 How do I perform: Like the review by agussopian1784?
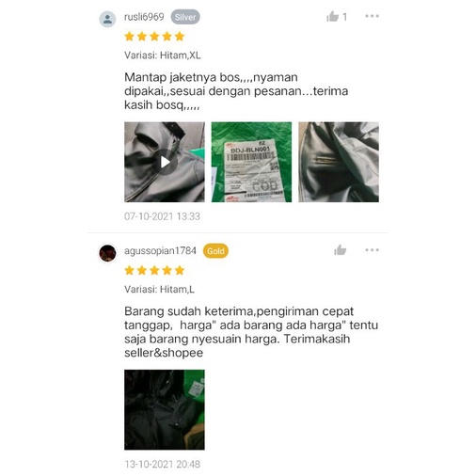point(341,250)
